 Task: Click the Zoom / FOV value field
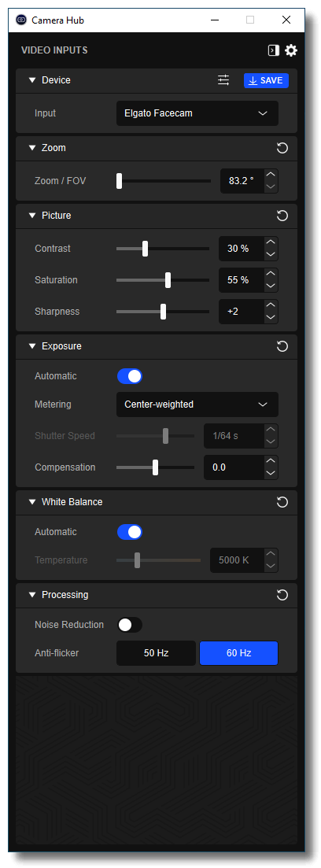click(242, 181)
